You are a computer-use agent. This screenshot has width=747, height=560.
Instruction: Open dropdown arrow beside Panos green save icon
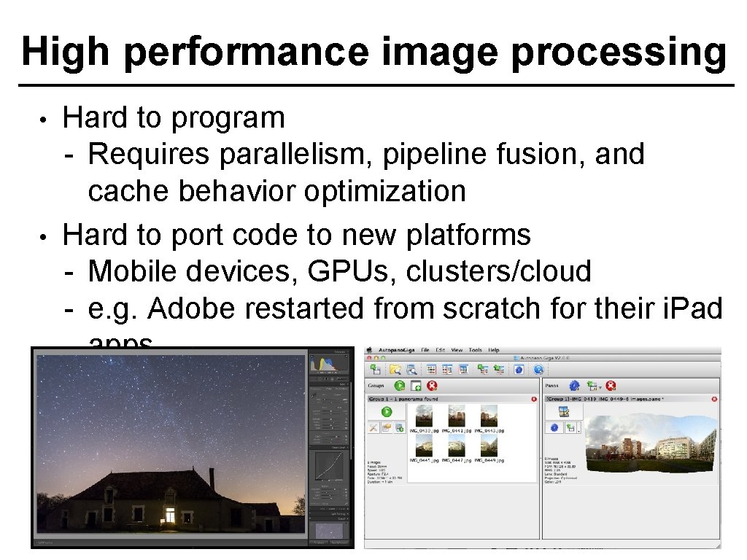tap(600, 388)
